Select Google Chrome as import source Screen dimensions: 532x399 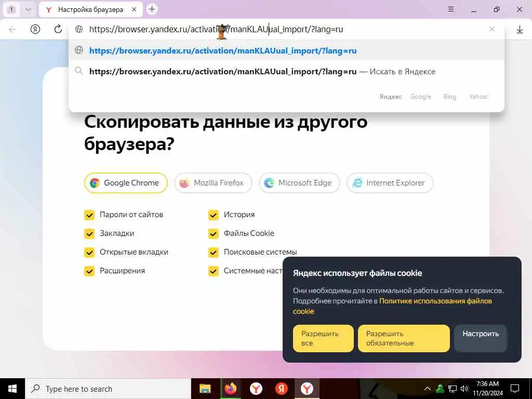(x=126, y=183)
